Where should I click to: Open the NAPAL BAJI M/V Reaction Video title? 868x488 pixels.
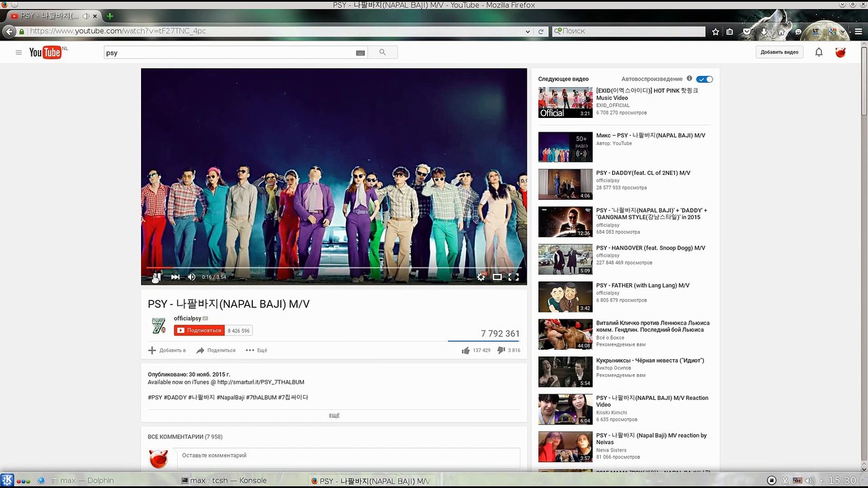[x=652, y=401]
